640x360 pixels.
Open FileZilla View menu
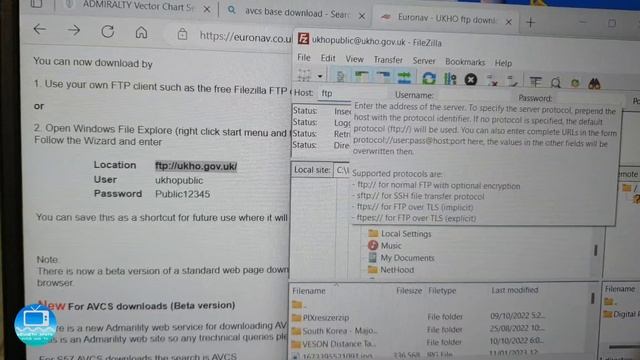354,59
